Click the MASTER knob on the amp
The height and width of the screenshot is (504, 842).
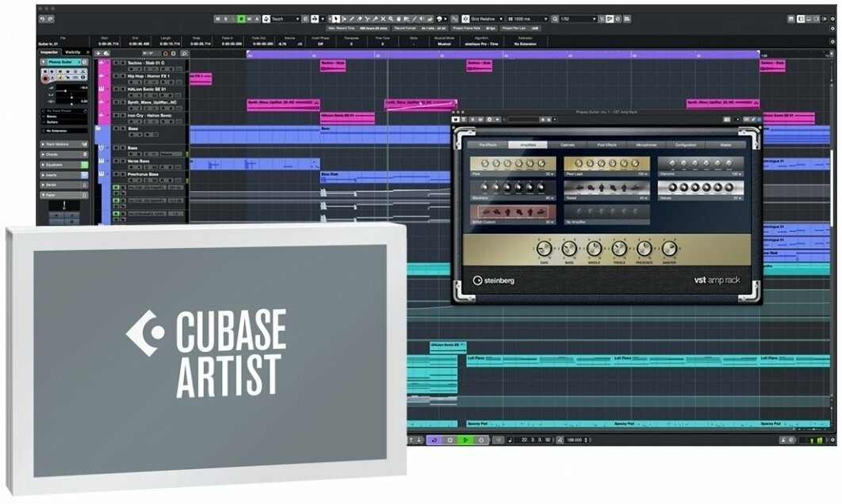coord(669,249)
